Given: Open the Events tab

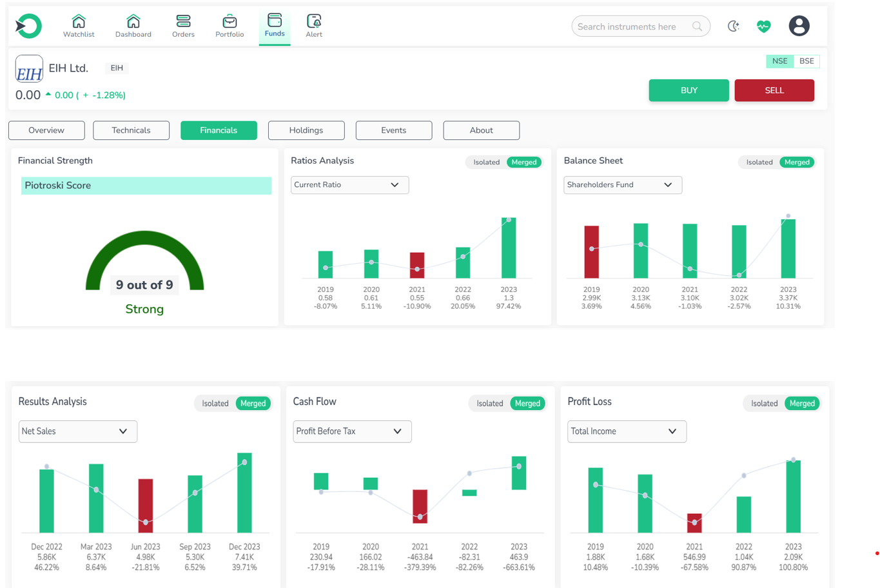Looking at the screenshot, I should 394,130.
